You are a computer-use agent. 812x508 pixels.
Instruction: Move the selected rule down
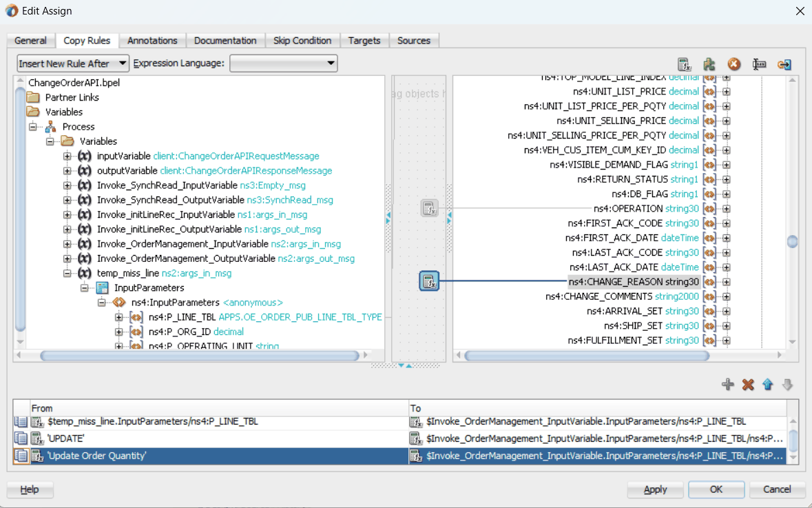(787, 385)
